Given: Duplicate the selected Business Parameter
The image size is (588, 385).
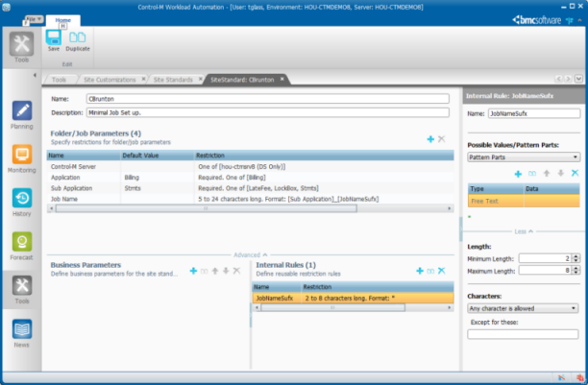Looking at the screenshot, I should (204, 271).
